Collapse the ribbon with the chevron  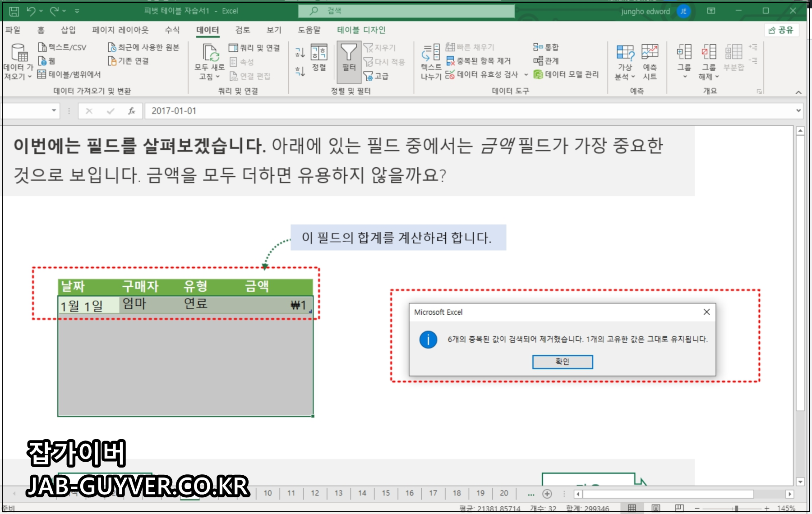pyautogui.click(x=798, y=92)
